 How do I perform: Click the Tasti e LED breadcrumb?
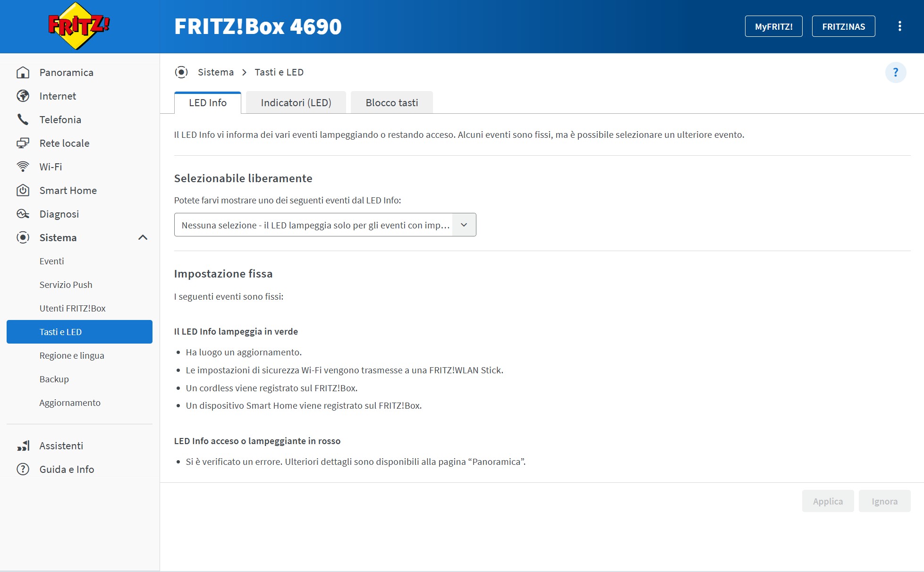(x=279, y=72)
